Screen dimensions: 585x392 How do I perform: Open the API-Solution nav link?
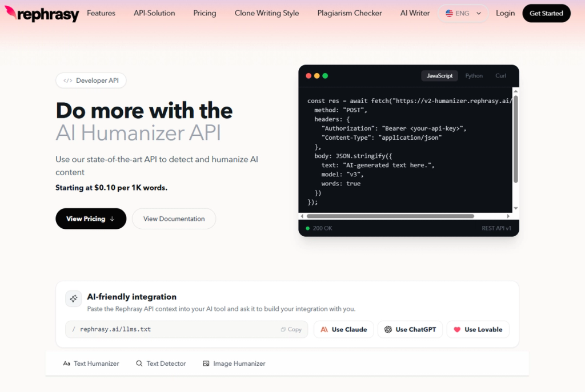click(x=154, y=13)
